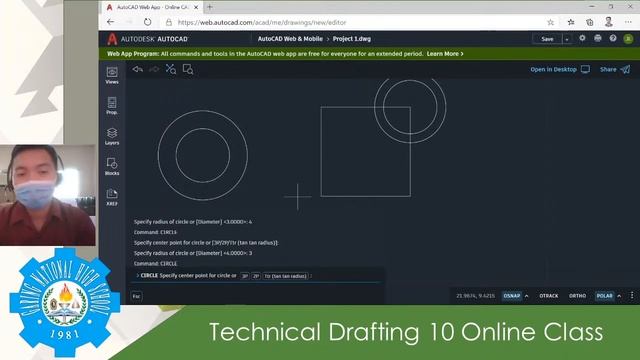The width and height of the screenshot is (640, 360).
Task: Click the undo arrow in drawing toolbar
Action: [138, 69]
